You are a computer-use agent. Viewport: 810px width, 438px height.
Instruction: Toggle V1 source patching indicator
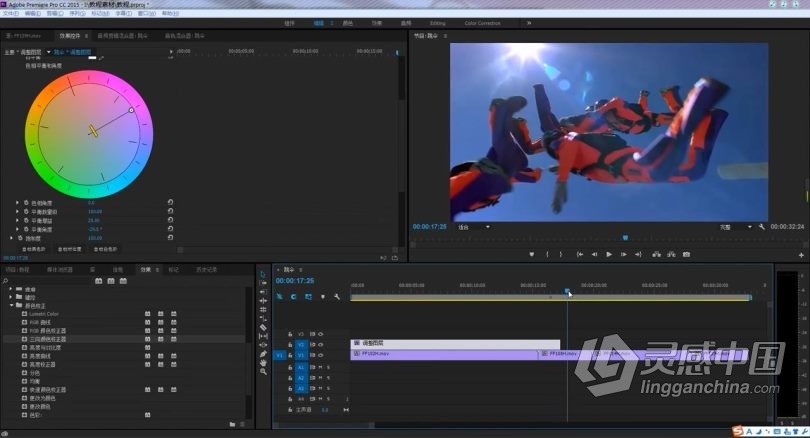[279, 355]
